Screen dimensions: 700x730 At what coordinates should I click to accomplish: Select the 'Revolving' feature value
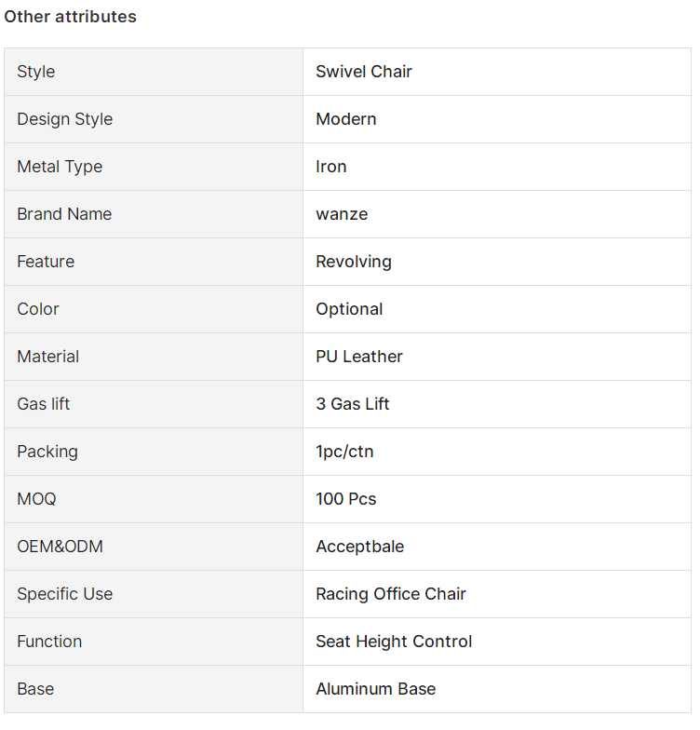[x=354, y=262]
